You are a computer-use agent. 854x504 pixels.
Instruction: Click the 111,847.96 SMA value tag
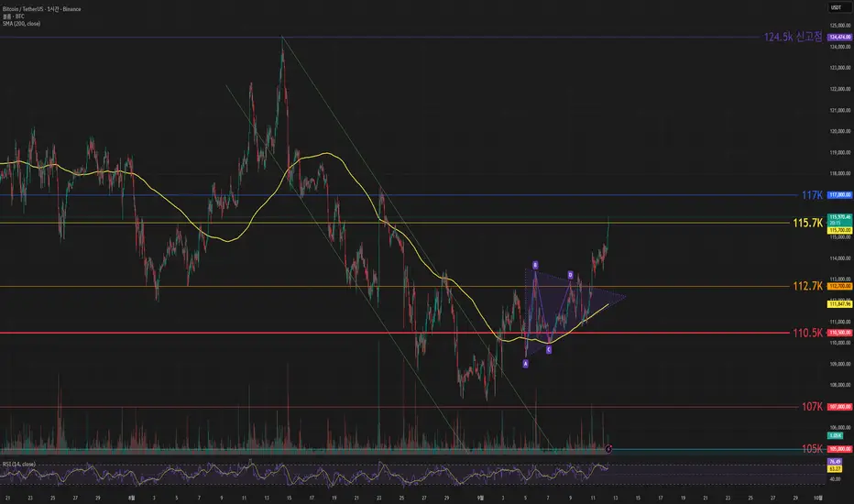[840, 304]
